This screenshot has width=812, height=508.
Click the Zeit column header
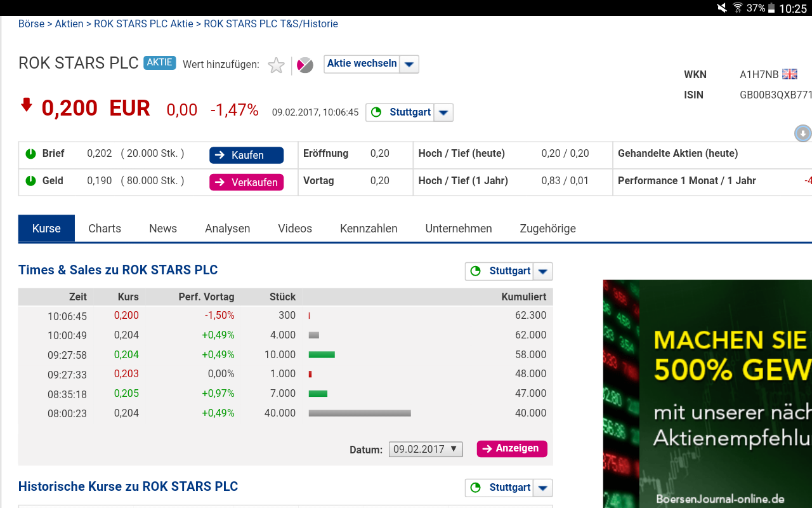point(78,297)
